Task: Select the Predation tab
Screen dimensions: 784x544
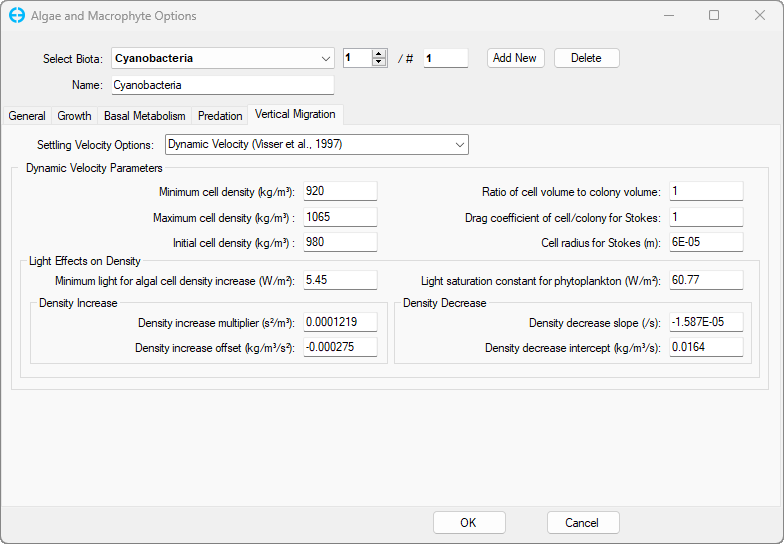Action: [220, 116]
